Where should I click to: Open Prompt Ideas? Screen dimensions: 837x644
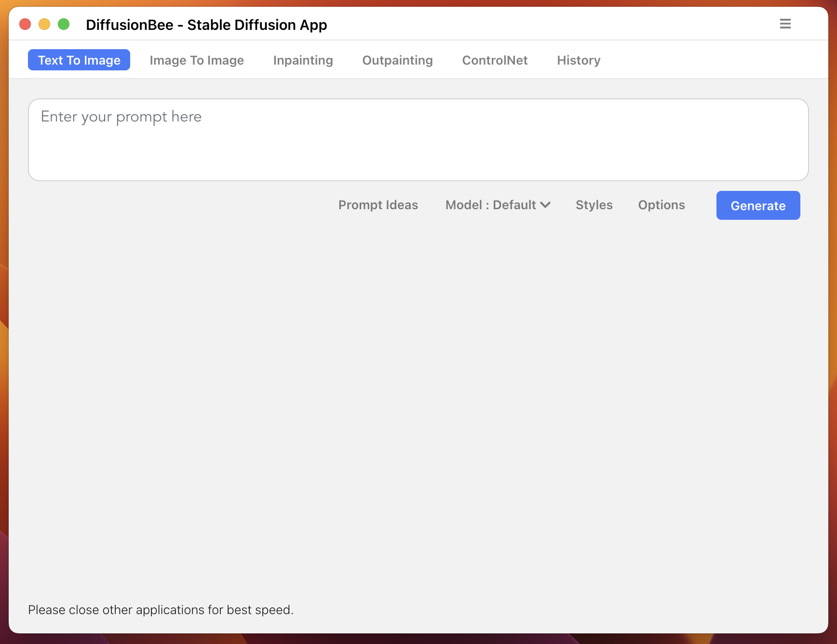378,205
